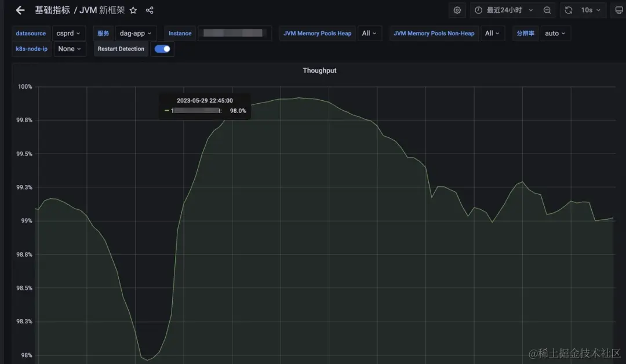
Task: Star the JVM dashboard as favorite
Action: (x=133, y=10)
